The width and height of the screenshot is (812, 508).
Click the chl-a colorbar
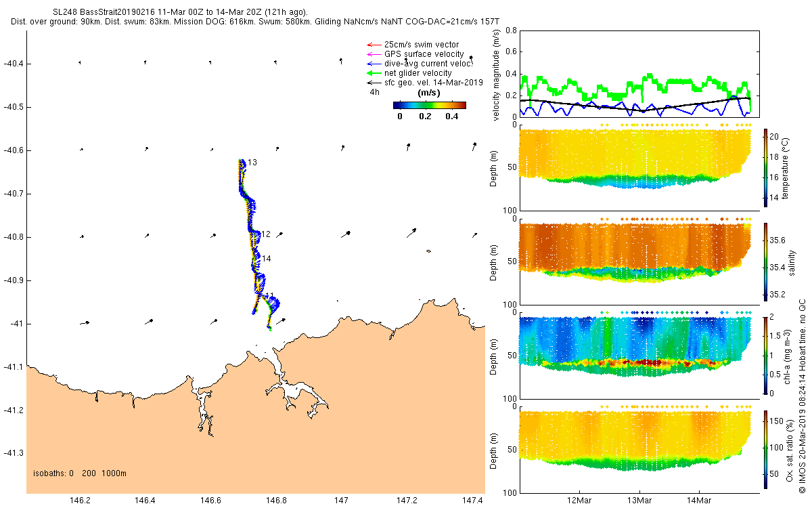tap(765, 355)
